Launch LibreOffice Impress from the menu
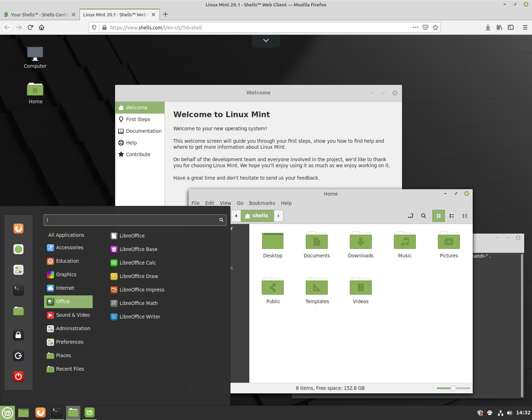532x420 pixels. [x=137, y=290]
